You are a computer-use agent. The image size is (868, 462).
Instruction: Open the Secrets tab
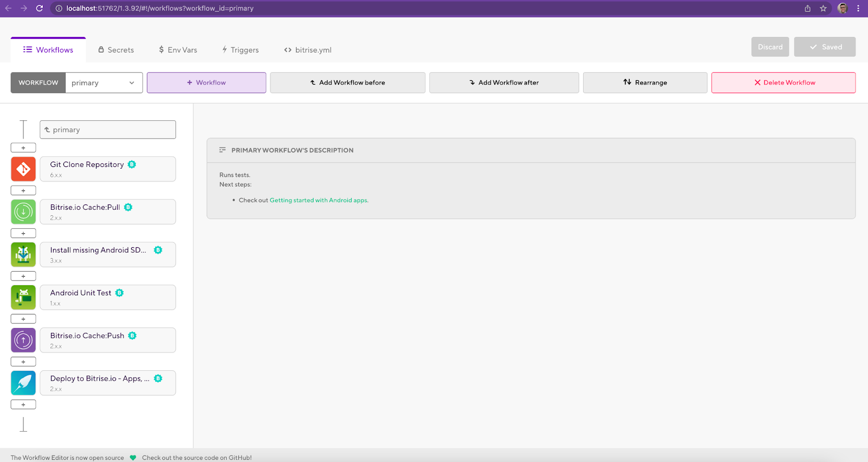[x=116, y=50]
